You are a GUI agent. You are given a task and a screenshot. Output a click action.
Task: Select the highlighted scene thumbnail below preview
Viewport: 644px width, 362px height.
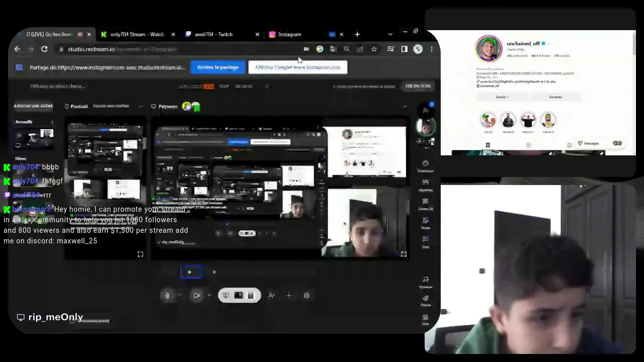pos(191,272)
